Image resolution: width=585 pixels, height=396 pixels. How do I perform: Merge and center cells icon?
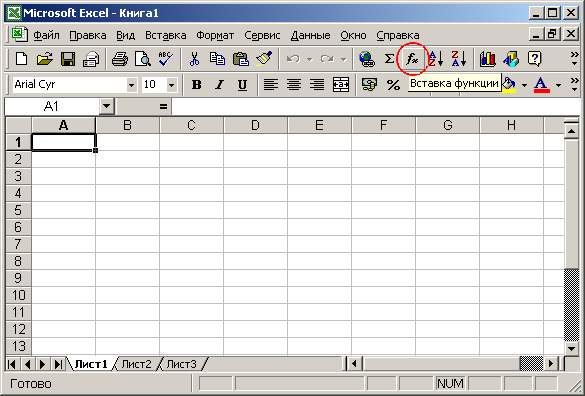click(x=341, y=85)
